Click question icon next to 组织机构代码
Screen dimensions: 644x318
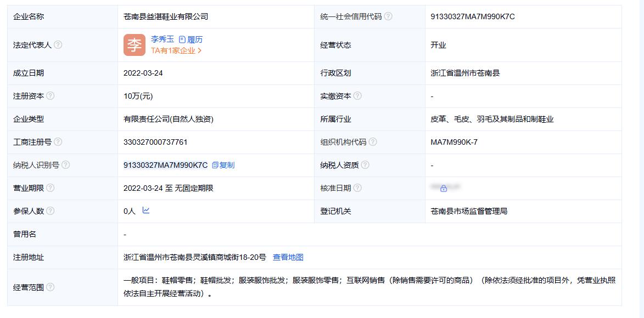point(373,141)
